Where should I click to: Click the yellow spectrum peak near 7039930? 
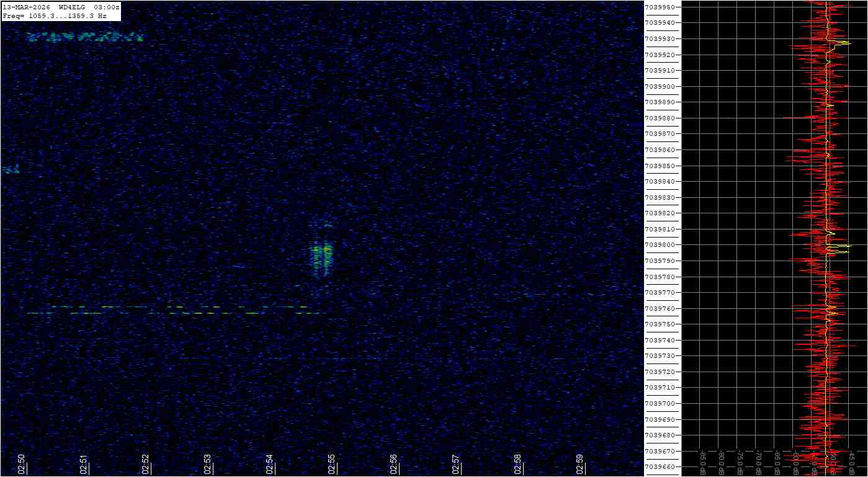[843, 43]
